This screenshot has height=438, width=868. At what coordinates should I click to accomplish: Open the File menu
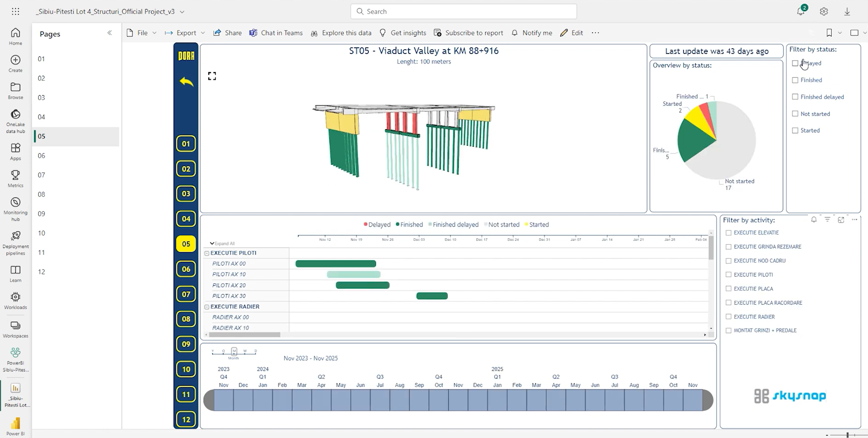(x=142, y=33)
